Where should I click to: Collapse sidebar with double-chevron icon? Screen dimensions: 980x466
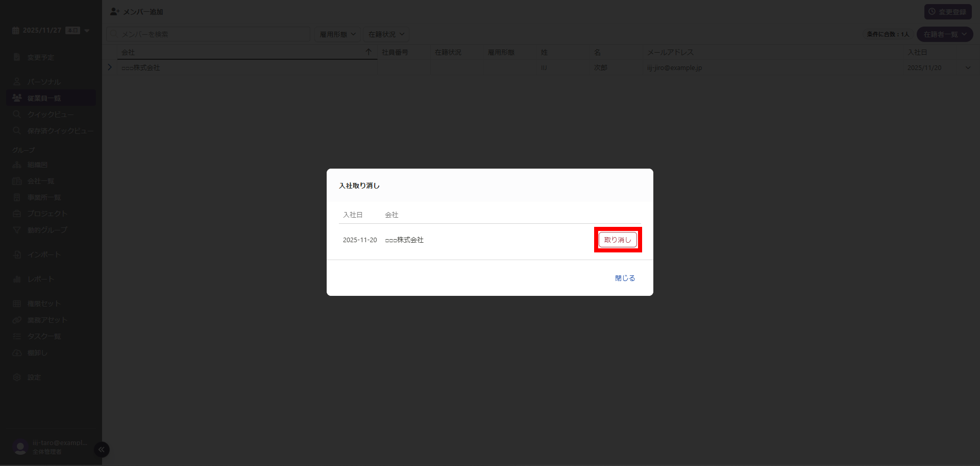pos(102,450)
